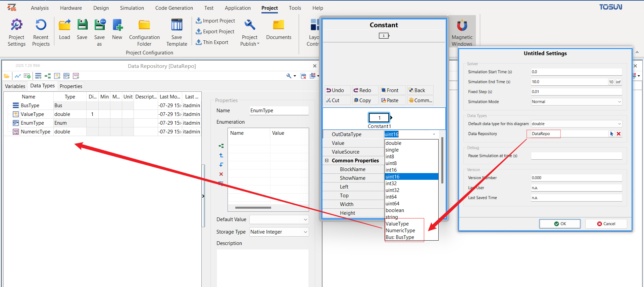Screen dimensions: 644x287
Task: Expand the Simulation Mode combo box
Action: (577, 102)
